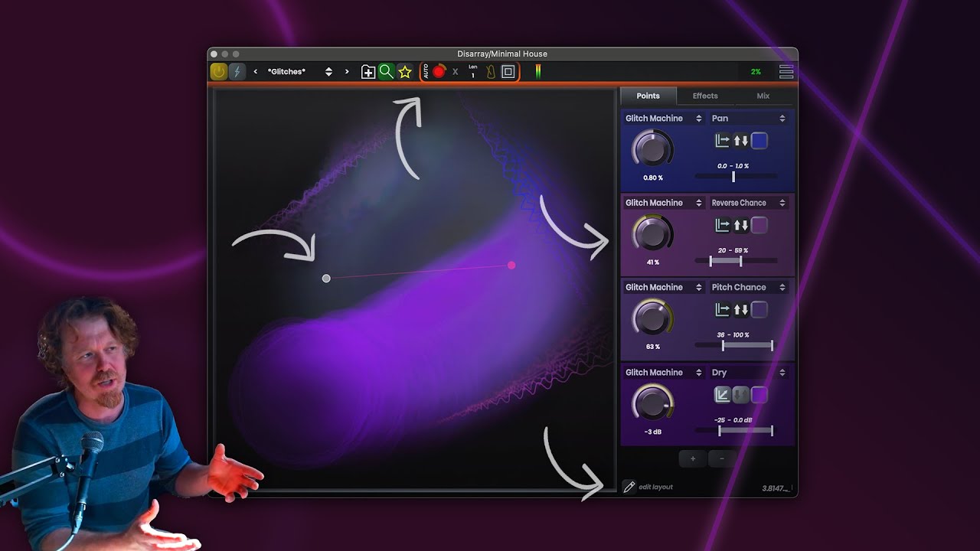Toggle the up-down invert icon for Pan
Screen dimensions: 980x551
click(741, 141)
